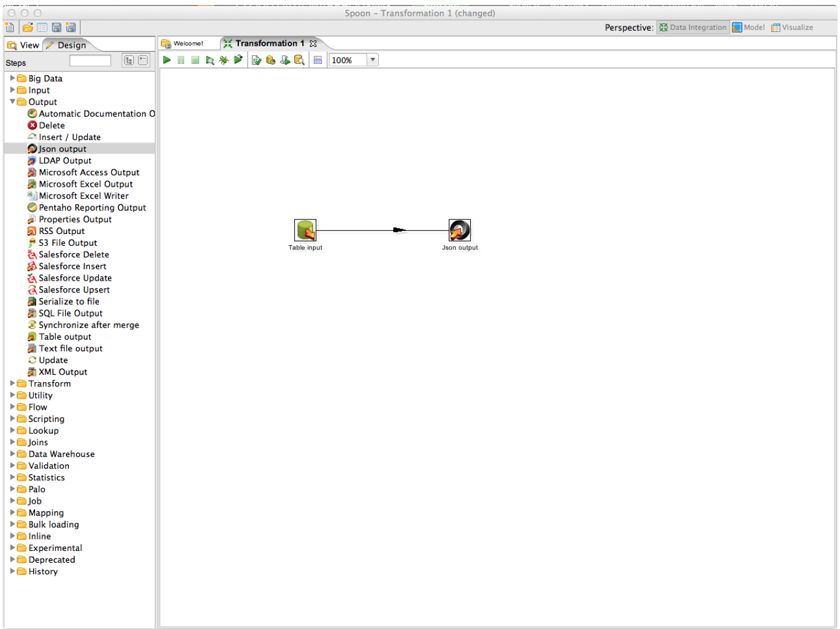Toggle the show results pane icon
The height and width of the screenshot is (629, 840).
coord(317,60)
